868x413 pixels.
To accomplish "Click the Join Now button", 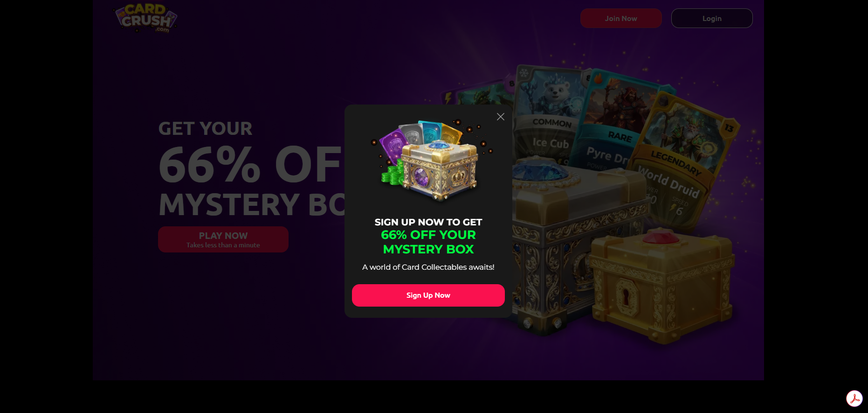I will 621,18.
